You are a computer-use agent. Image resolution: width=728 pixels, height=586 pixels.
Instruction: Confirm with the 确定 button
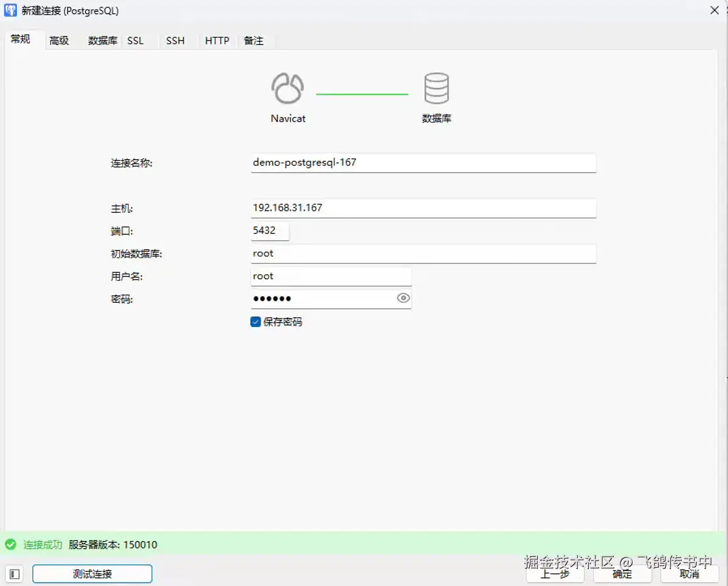click(622, 574)
